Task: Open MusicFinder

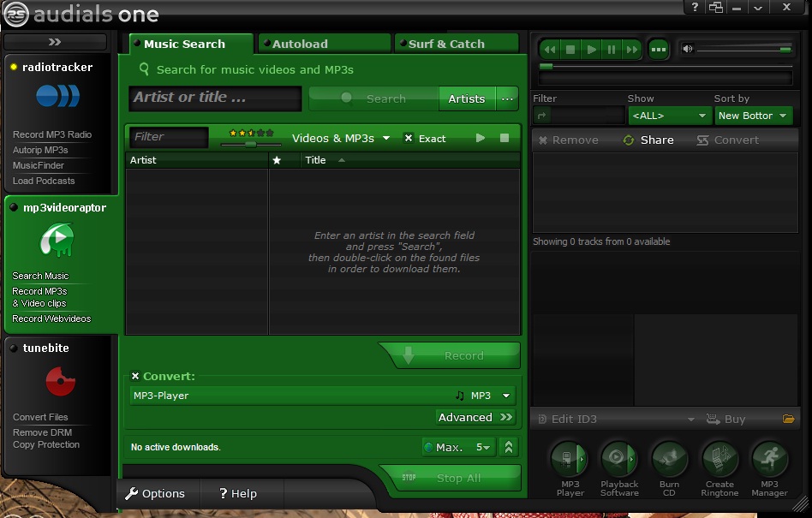Action: [x=39, y=165]
